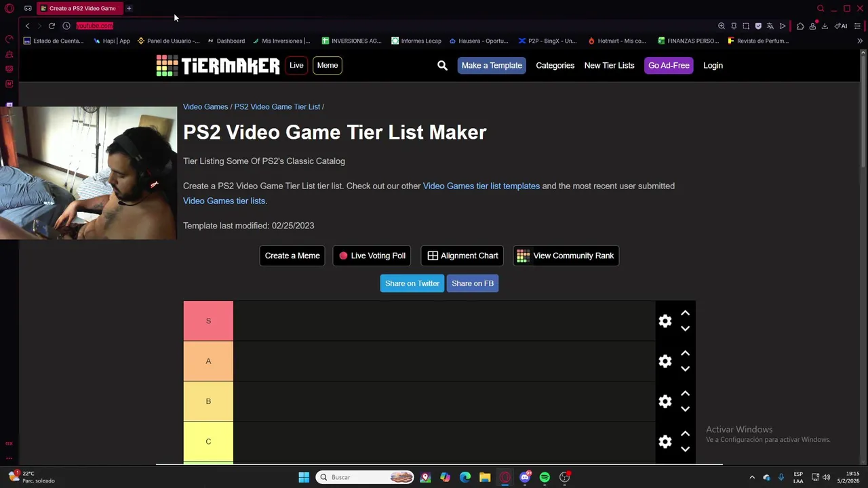Viewport: 868px width, 488px height.
Task: Select the lime C tier label
Action: [208, 442]
